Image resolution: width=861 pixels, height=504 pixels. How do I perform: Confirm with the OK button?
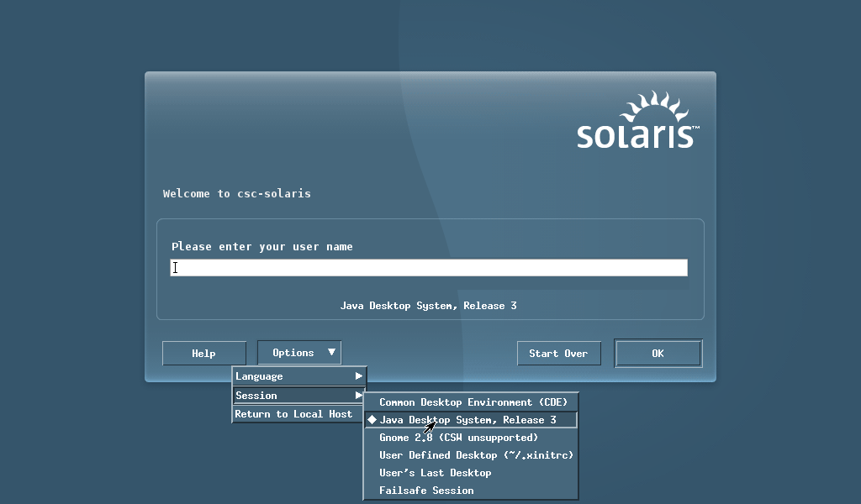pyautogui.click(x=658, y=353)
